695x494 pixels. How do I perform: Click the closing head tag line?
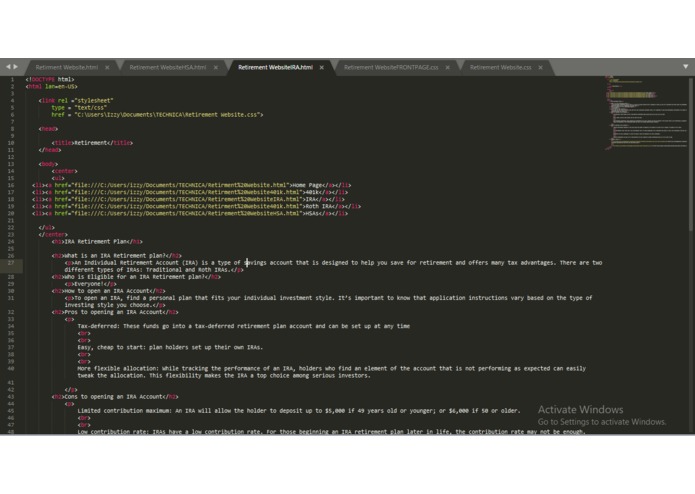[x=50, y=150]
